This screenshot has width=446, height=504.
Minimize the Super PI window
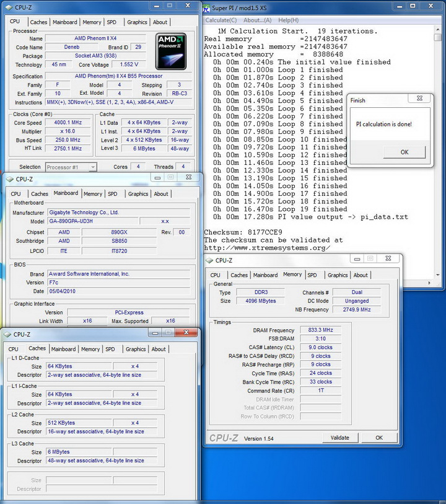click(x=399, y=6)
